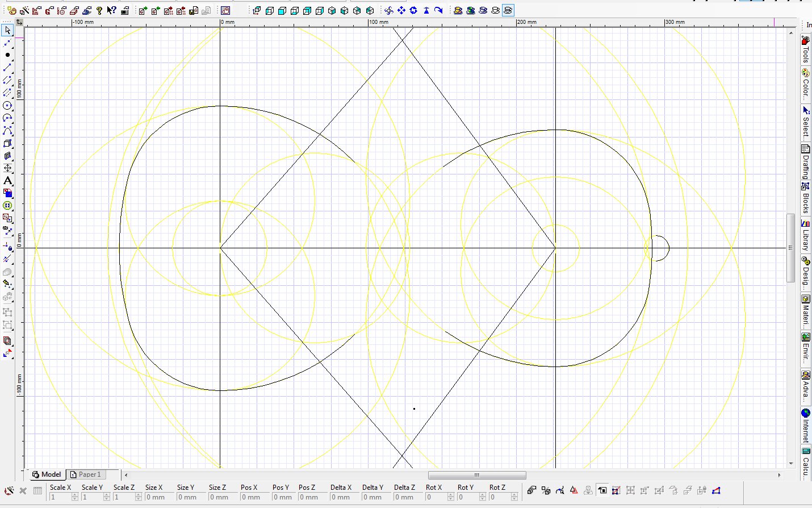The height and width of the screenshot is (508, 812).
Task: Open the Blocks side palette tab
Action: (x=806, y=198)
